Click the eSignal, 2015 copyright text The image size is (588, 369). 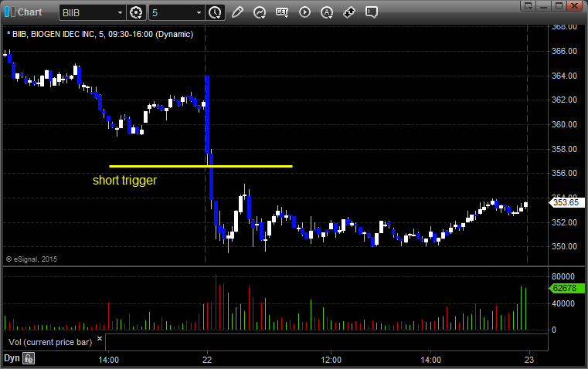point(32,259)
